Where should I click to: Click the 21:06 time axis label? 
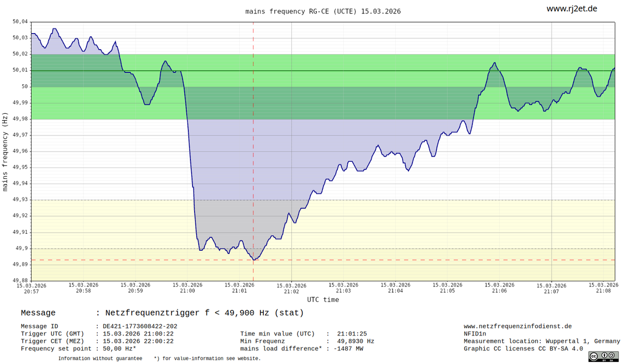click(x=499, y=287)
